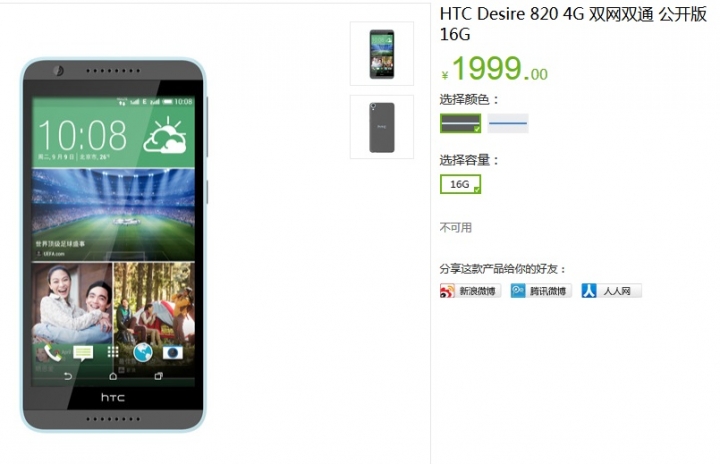Image resolution: width=720 pixels, height=464 pixels.
Task: Tap the camera icon on phone screen
Action: pos(173,353)
